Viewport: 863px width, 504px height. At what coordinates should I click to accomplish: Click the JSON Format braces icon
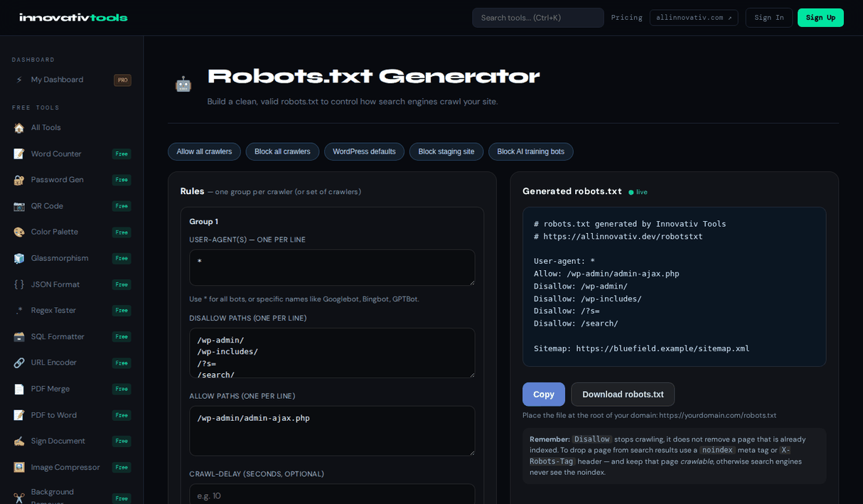pyautogui.click(x=19, y=284)
